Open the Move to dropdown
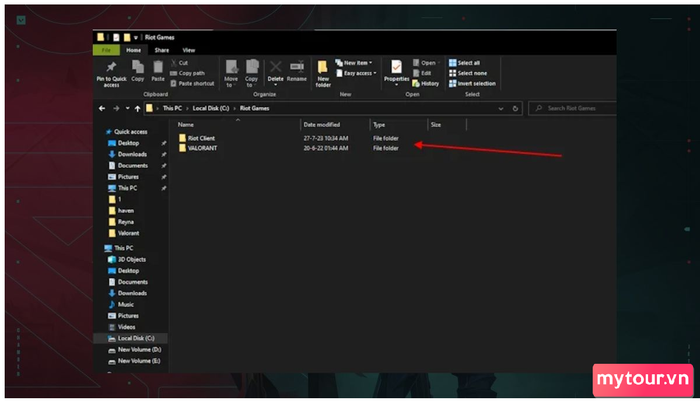The height and width of the screenshot is (405, 700). point(231,74)
